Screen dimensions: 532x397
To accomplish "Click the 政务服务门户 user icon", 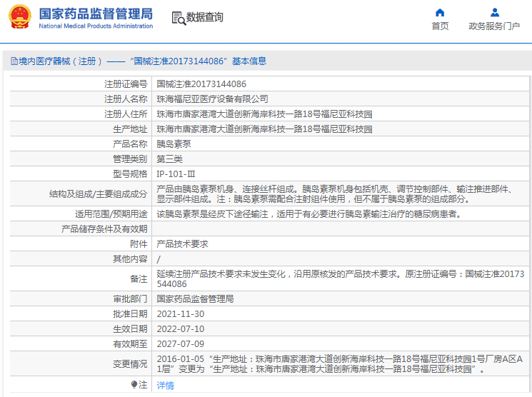I will 495,13.
